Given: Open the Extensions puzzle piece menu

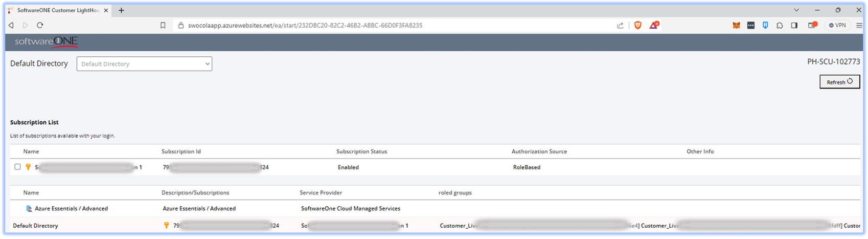Looking at the screenshot, I should [780, 25].
